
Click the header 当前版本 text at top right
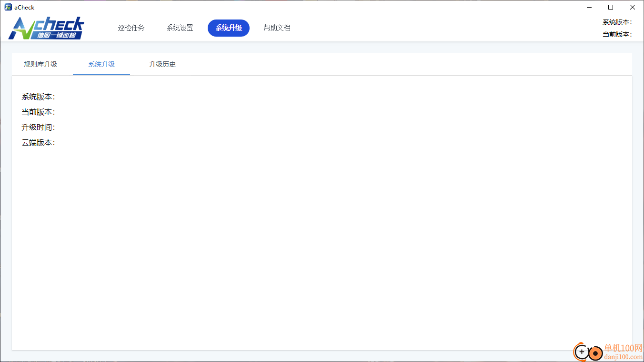(617, 34)
